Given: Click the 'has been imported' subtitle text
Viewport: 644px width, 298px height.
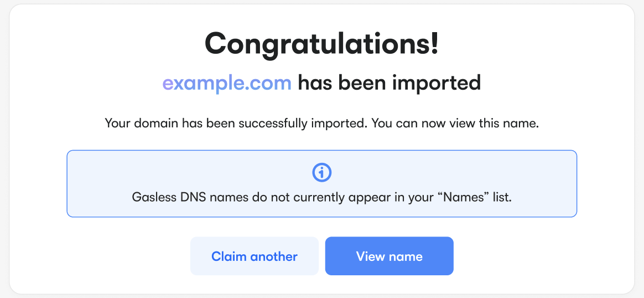Looking at the screenshot, I should pos(389,83).
